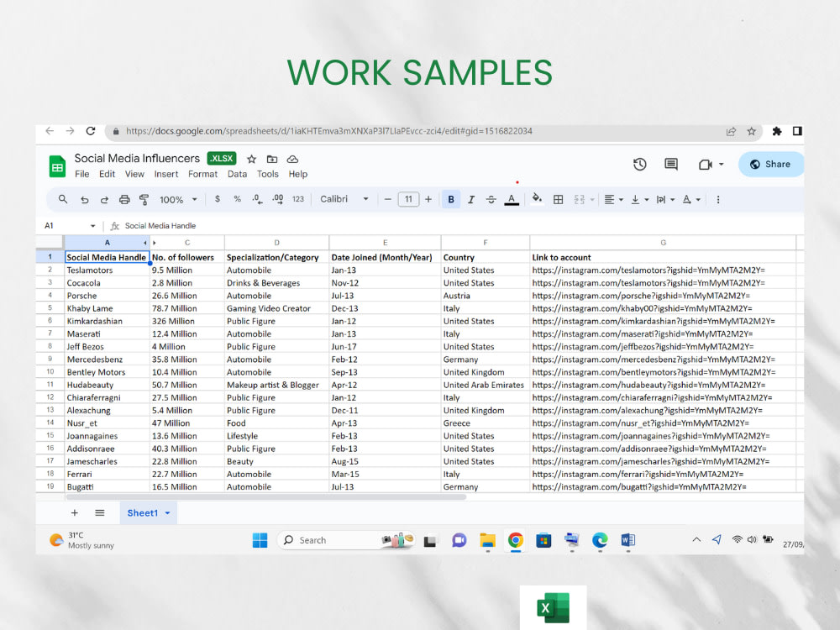Open text wrapping dropdown
This screenshot has width=840, height=630.
click(665, 199)
